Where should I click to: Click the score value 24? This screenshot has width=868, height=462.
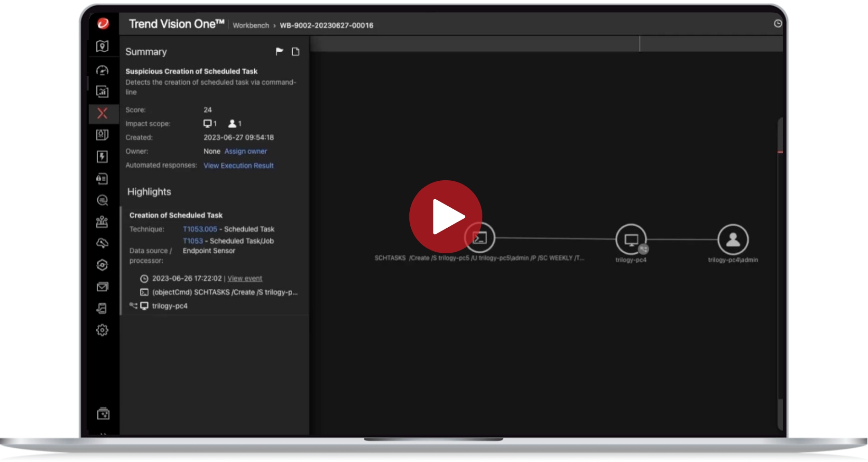pos(208,110)
